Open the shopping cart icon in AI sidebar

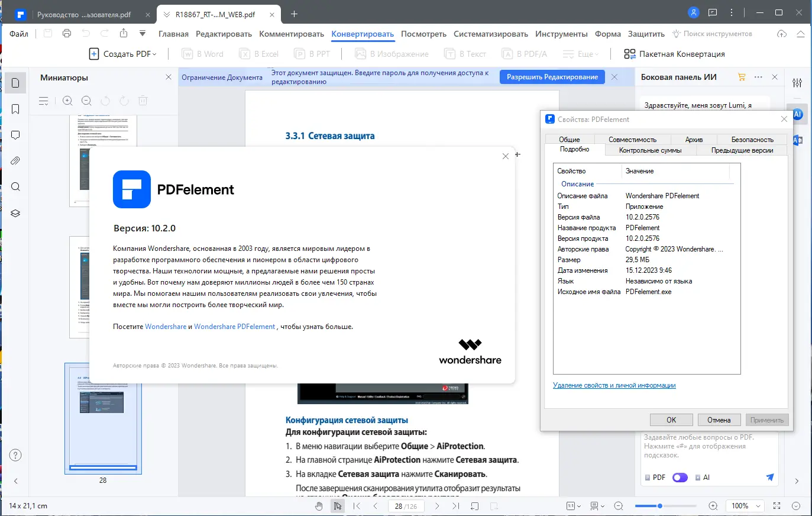pyautogui.click(x=742, y=77)
